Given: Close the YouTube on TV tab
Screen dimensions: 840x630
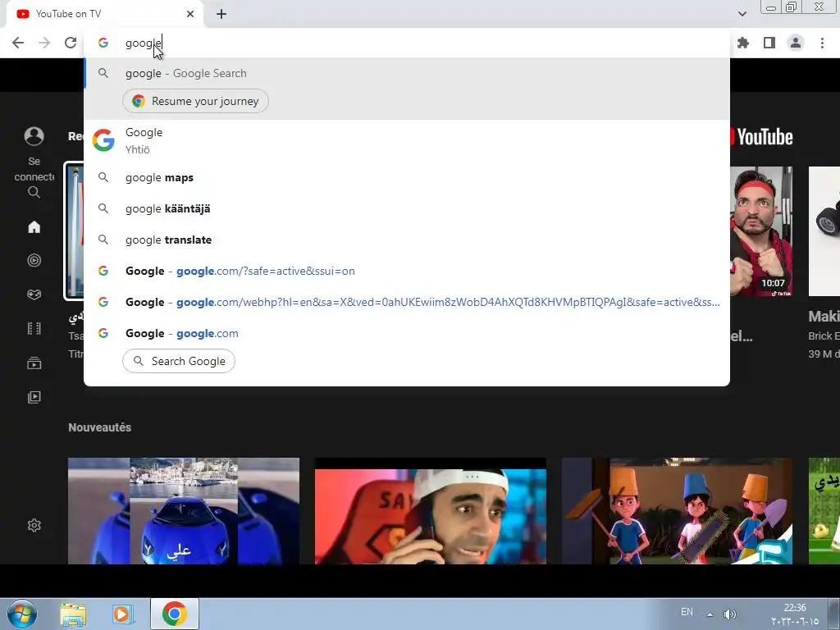Looking at the screenshot, I should click(190, 14).
